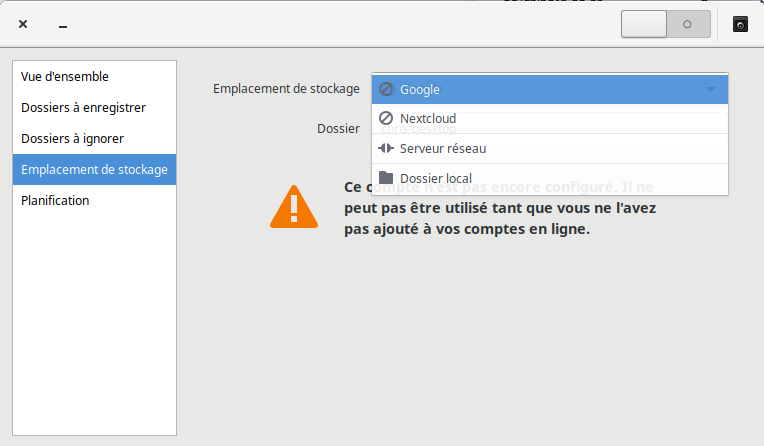
Task: Close the window with the X button
Action: (x=23, y=24)
